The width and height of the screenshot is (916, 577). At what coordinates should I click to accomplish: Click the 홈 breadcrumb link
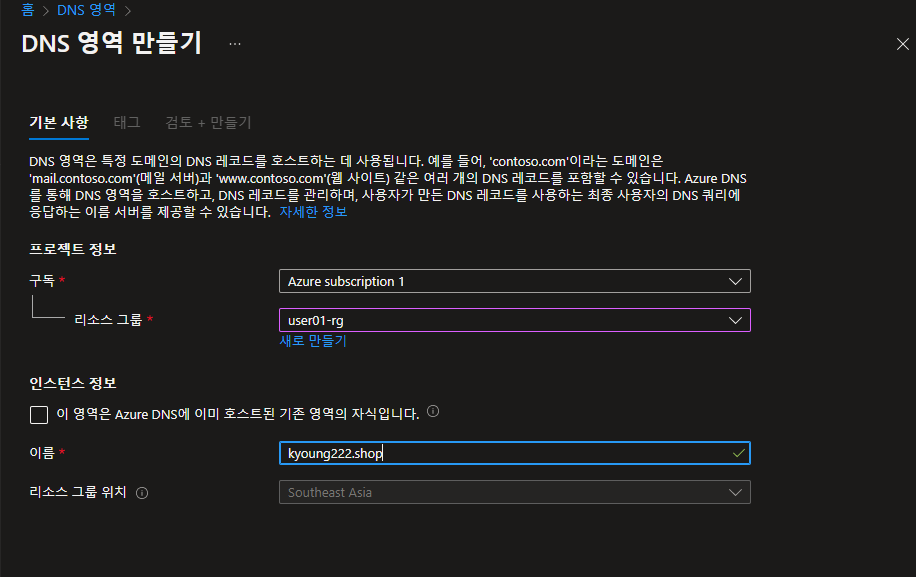point(28,10)
